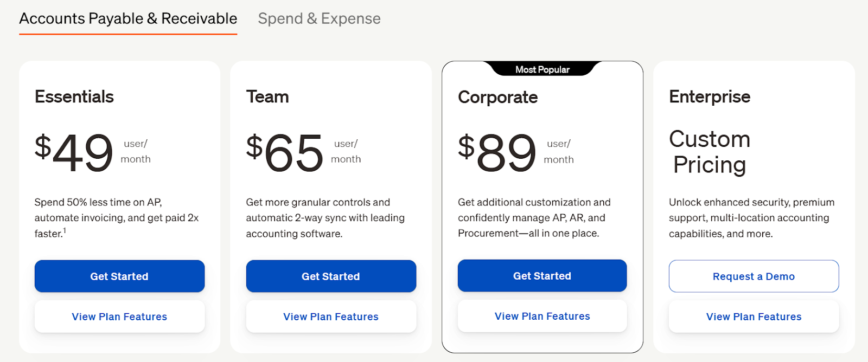Screen dimensions: 868x362
Task: Click the Custom Pricing text
Action: coord(710,152)
